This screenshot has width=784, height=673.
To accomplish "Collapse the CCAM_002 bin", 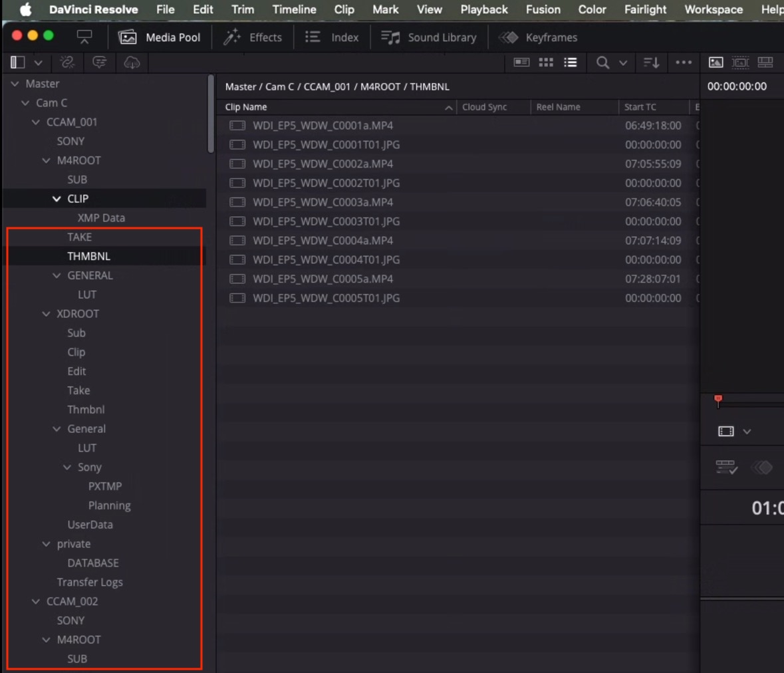I will (35, 601).
